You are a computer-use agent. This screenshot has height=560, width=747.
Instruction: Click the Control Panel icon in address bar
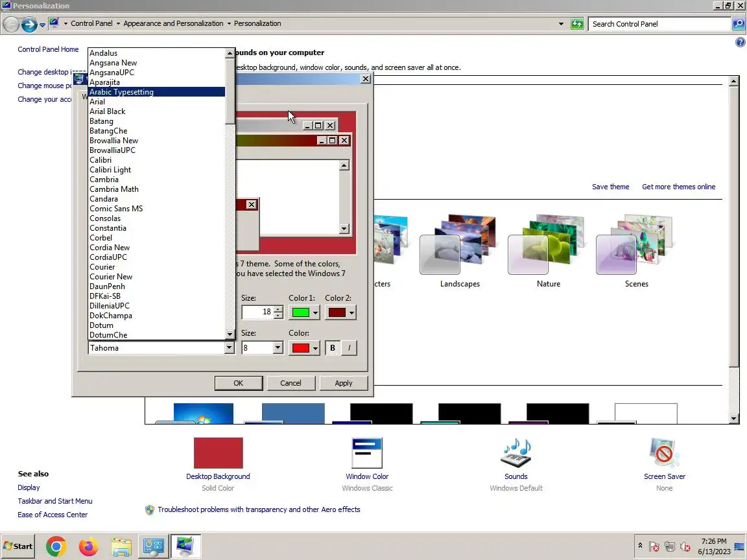click(54, 23)
